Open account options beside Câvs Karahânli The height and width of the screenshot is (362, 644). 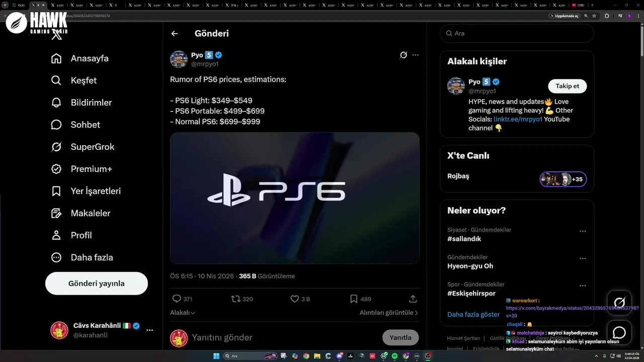pos(149,330)
